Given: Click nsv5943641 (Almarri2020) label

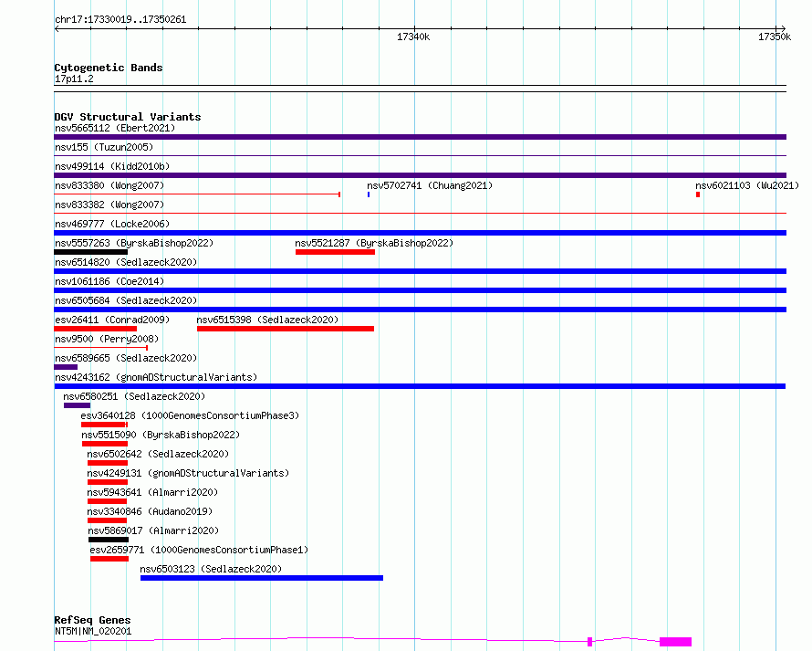Looking at the screenshot, I should 152,492.
